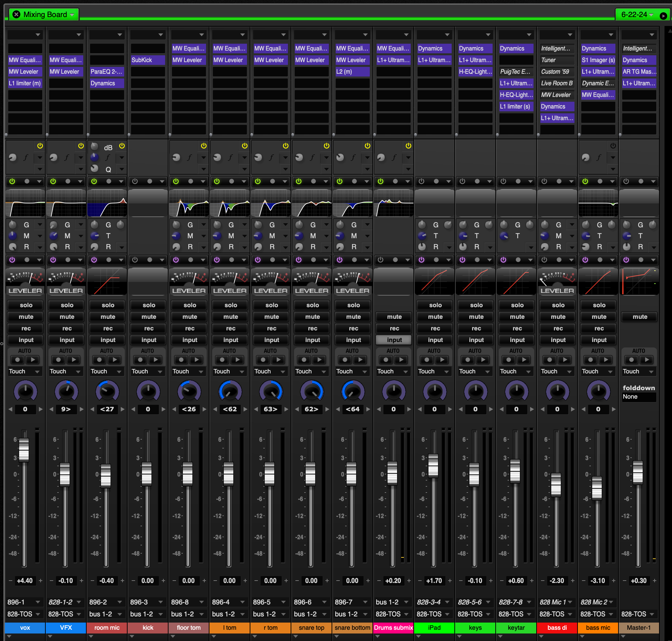Toggle input monitor on snare top
This screenshot has height=641, width=672.
coord(312,340)
